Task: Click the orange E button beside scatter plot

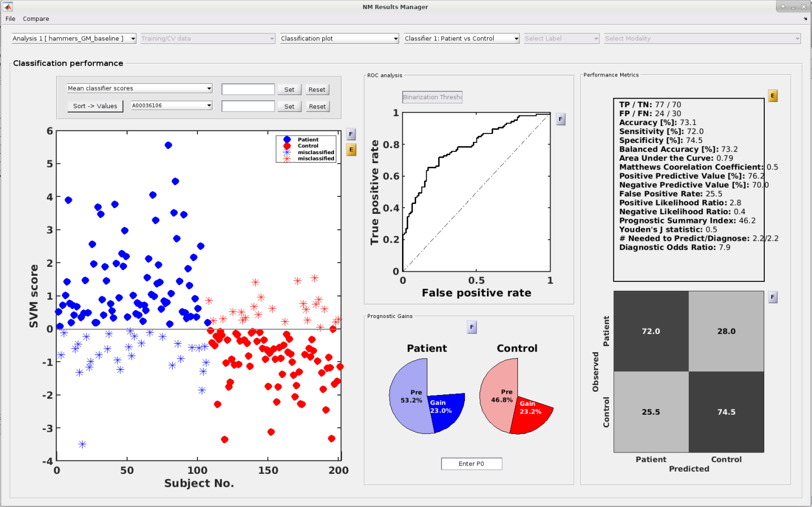Action: coord(351,150)
